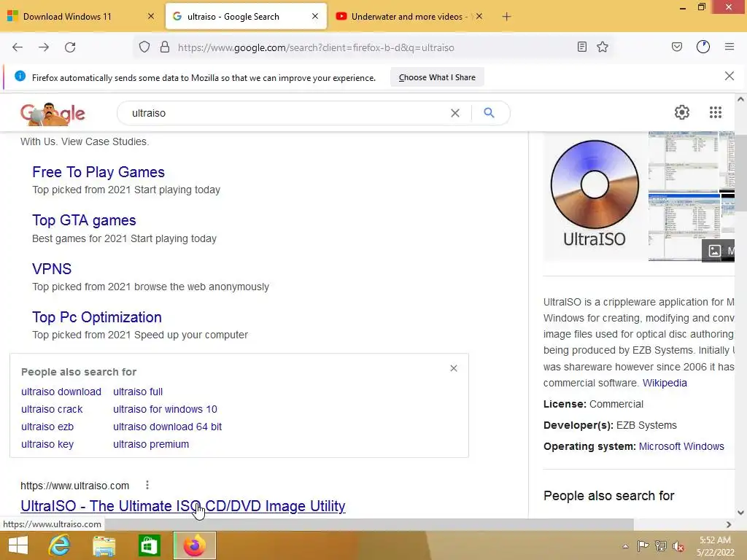Image resolution: width=747 pixels, height=560 pixels.
Task: Open tracking protection shield icon
Action: point(144,47)
